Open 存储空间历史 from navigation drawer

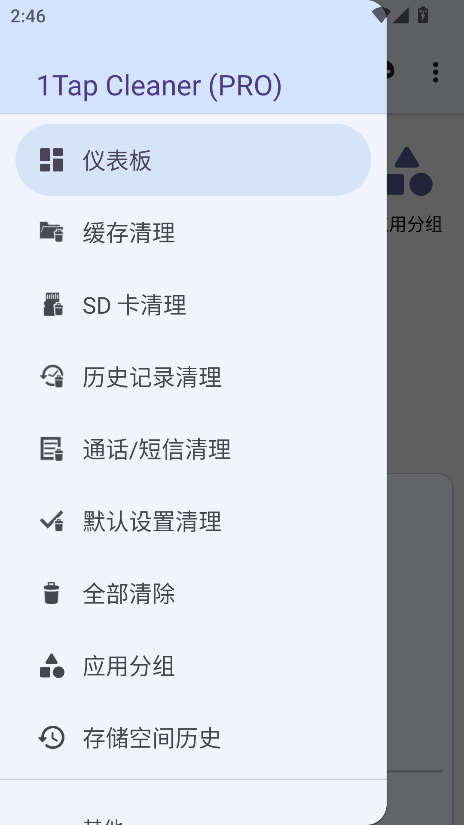(x=193, y=738)
